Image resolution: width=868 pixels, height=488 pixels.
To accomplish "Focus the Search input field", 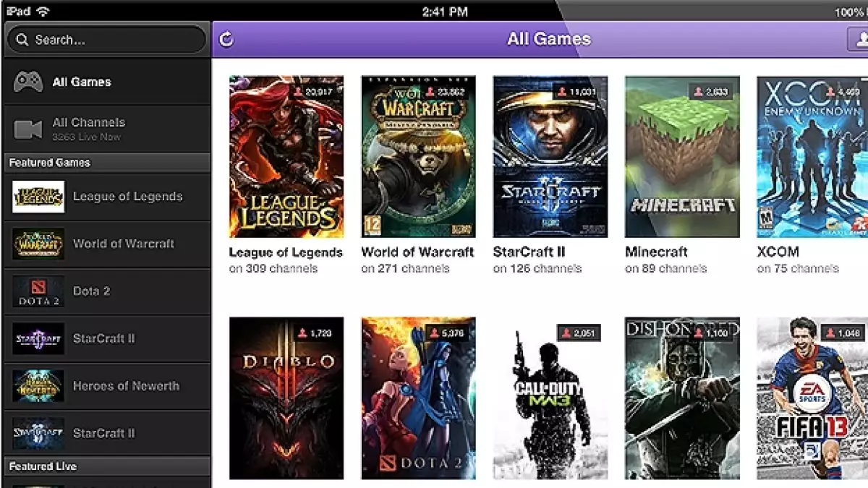I will pos(116,40).
